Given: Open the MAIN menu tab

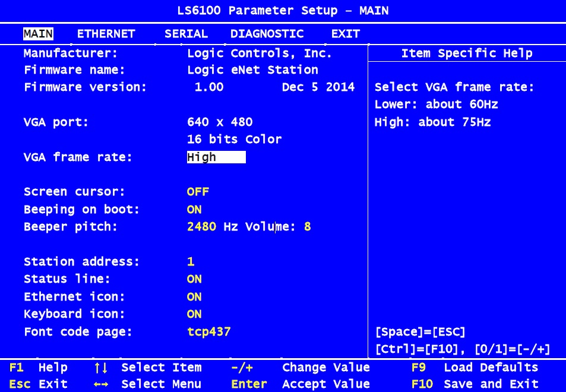Looking at the screenshot, I should click(38, 34).
